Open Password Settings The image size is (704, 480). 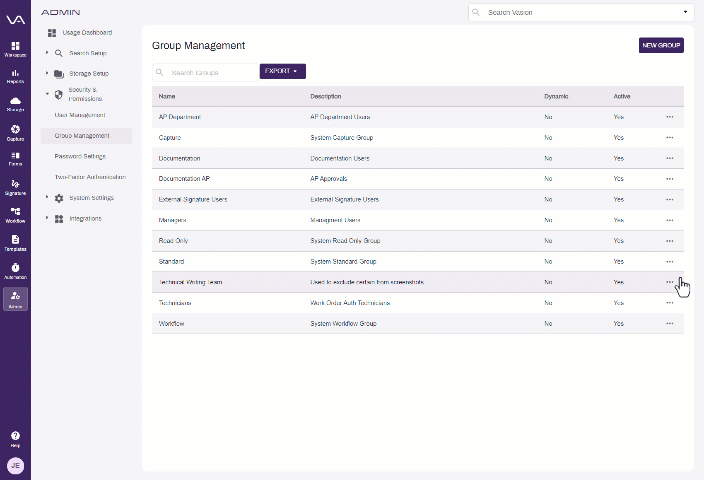(x=80, y=156)
